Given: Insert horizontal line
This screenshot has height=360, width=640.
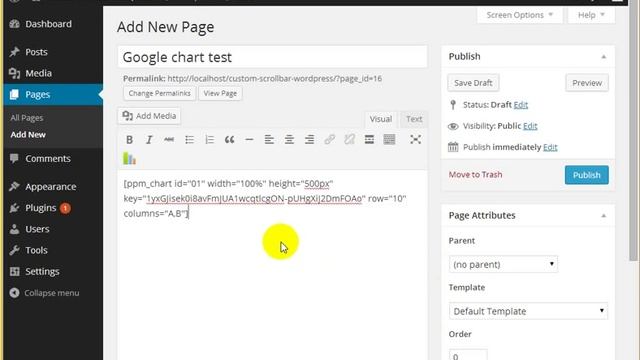Looking at the screenshot, I should [249, 140].
